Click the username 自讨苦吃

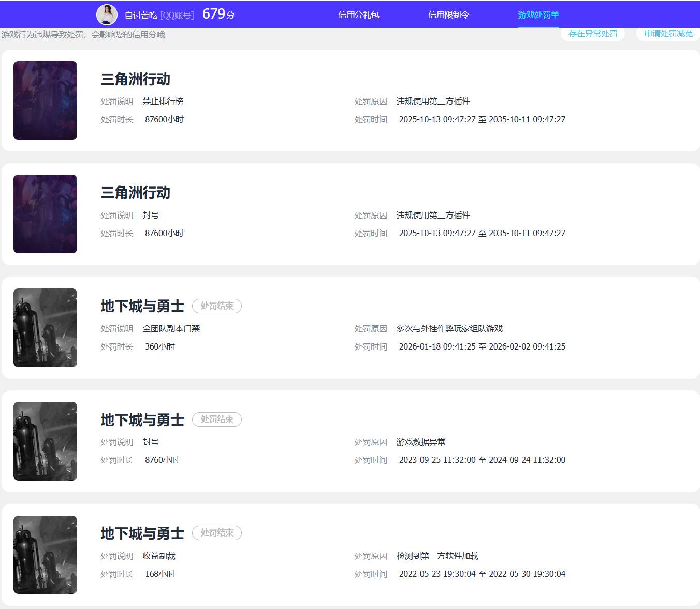click(141, 15)
